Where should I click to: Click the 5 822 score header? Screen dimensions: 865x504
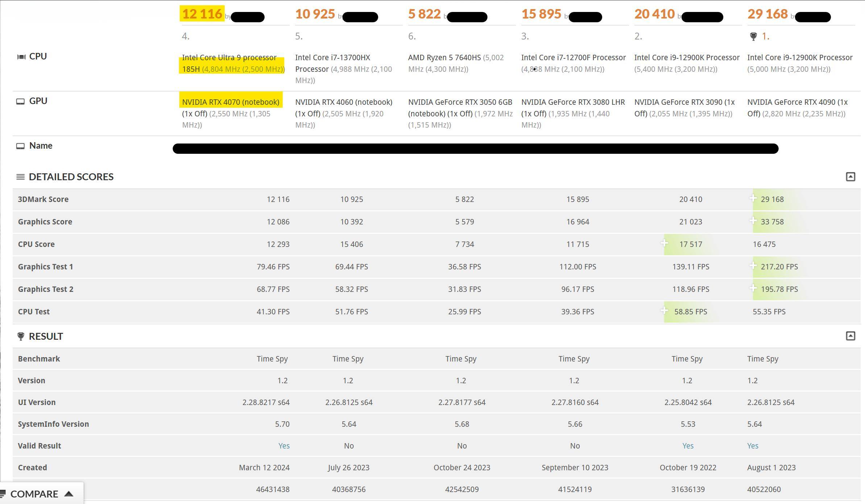pos(424,14)
